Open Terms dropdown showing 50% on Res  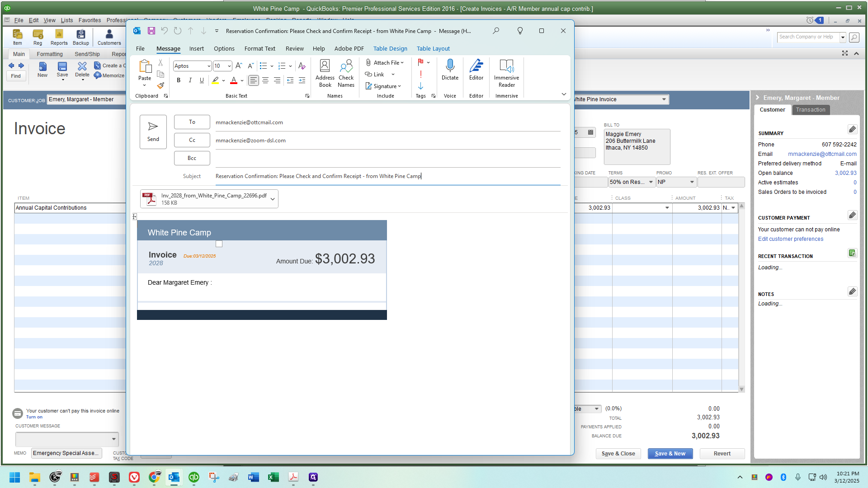click(651, 182)
